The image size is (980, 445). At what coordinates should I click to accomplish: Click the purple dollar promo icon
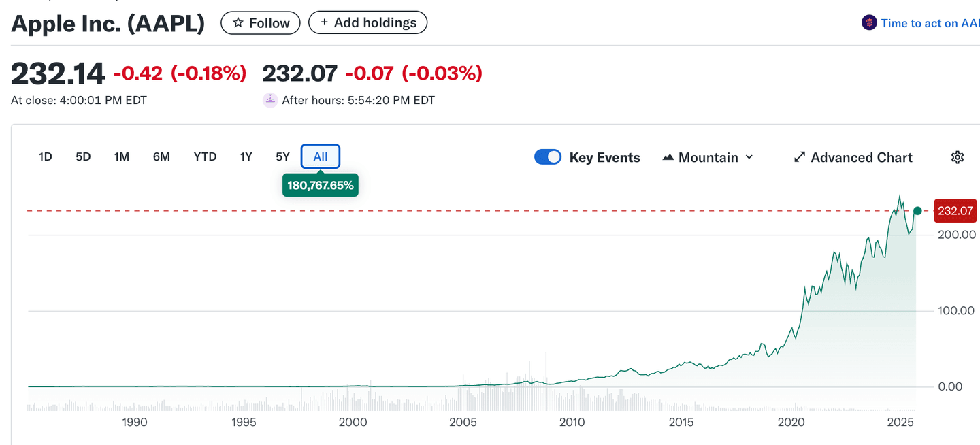click(x=869, y=23)
